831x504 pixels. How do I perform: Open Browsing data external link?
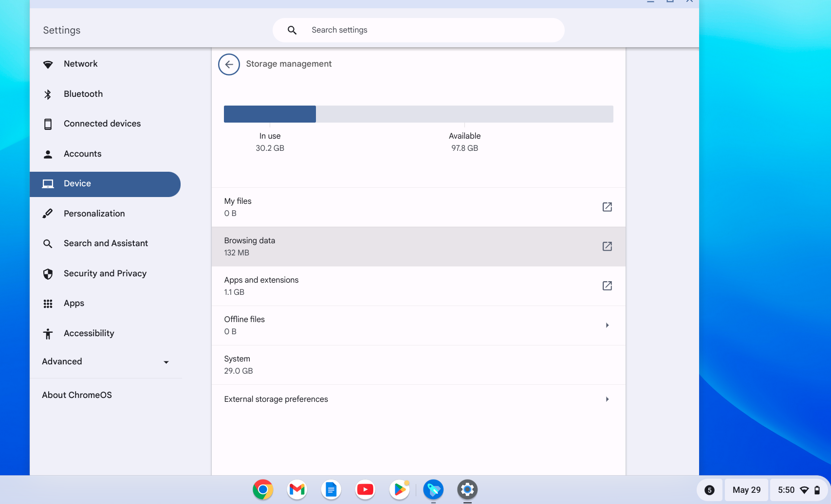click(607, 246)
